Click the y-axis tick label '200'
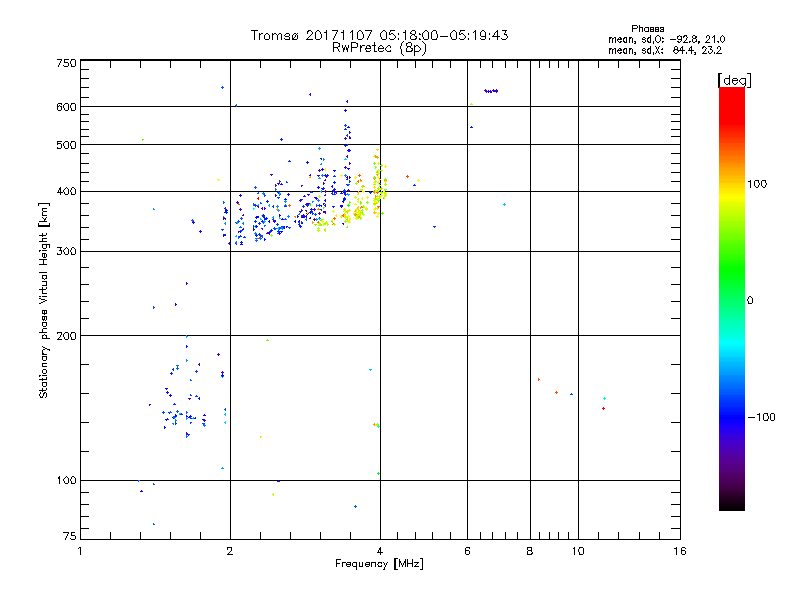 click(66, 336)
